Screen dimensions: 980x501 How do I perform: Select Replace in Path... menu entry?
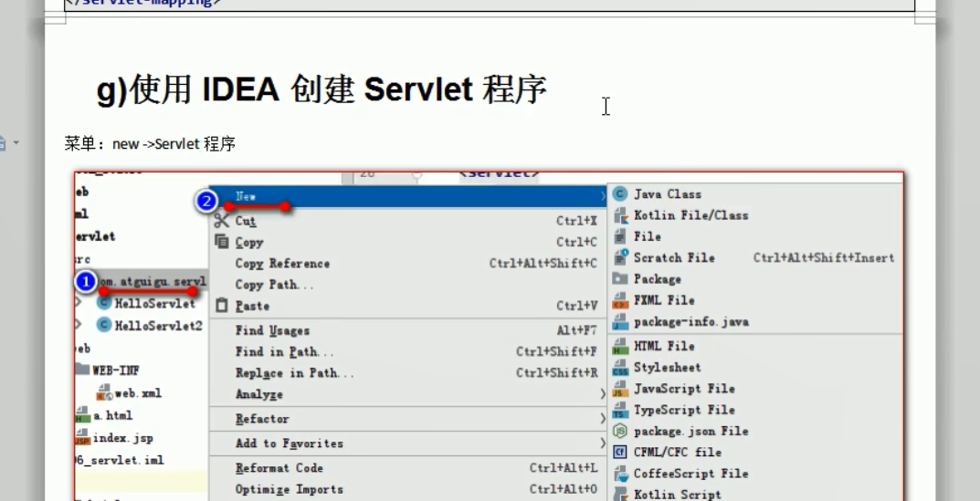coord(407,372)
